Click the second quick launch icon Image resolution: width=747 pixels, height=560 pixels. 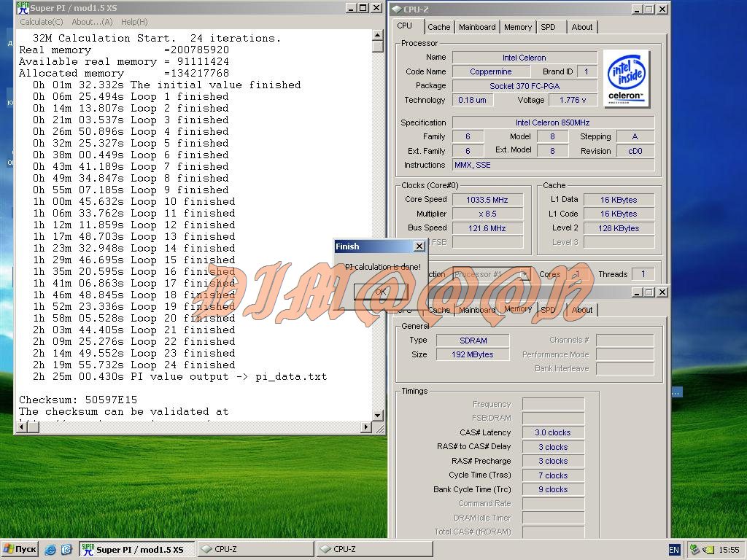coord(66,550)
